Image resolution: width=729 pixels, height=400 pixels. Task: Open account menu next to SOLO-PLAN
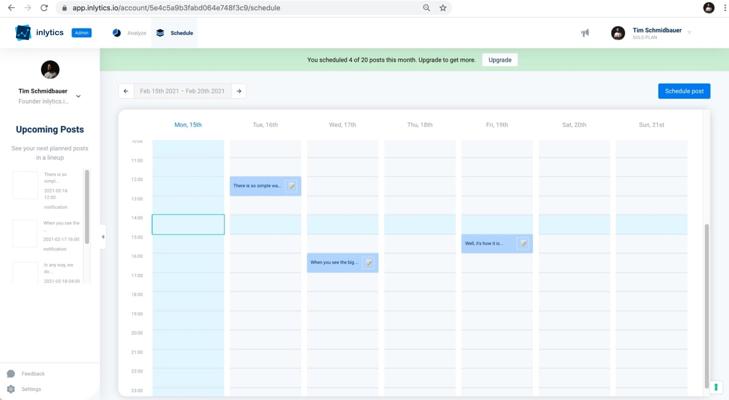689,33
